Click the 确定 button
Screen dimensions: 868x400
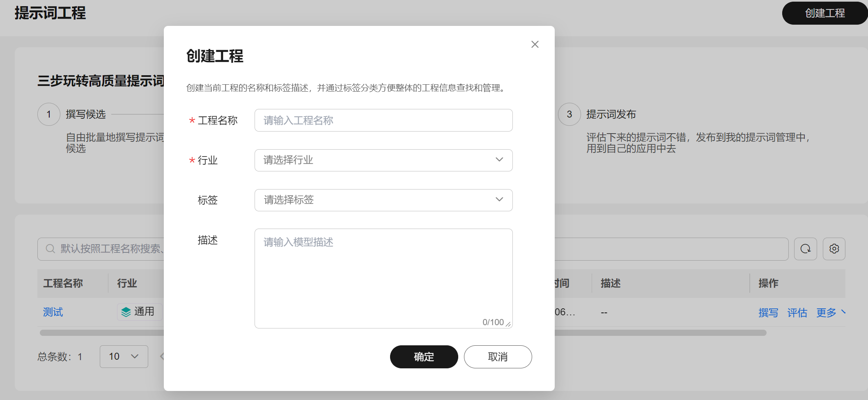[x=424, y=356]
